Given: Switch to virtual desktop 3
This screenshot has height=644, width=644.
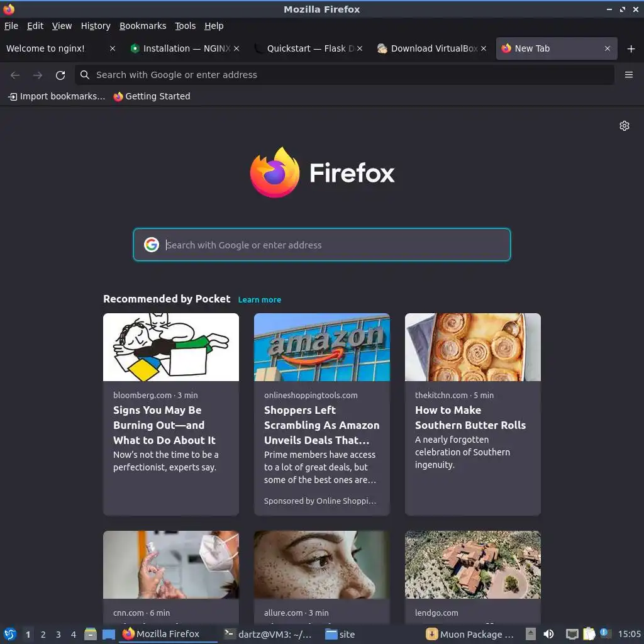Looking at the screenshot, I should pos(58,635).
